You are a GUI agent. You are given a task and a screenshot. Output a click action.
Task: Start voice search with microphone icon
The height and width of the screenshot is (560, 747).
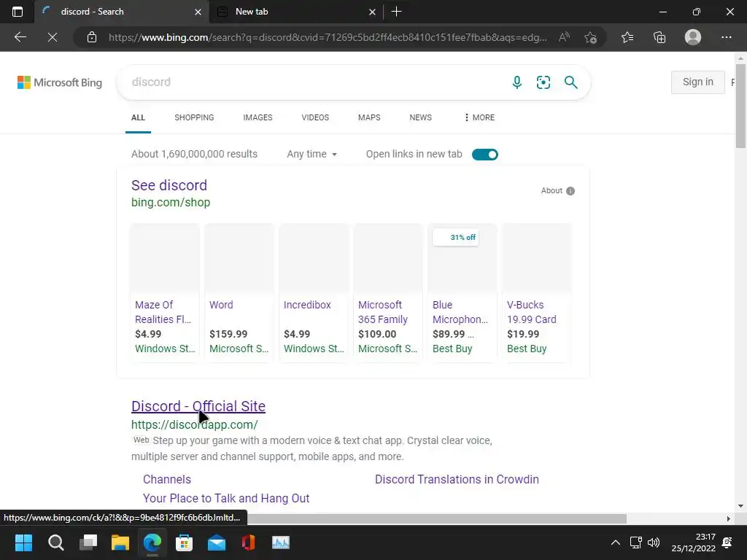pos(517,82)
